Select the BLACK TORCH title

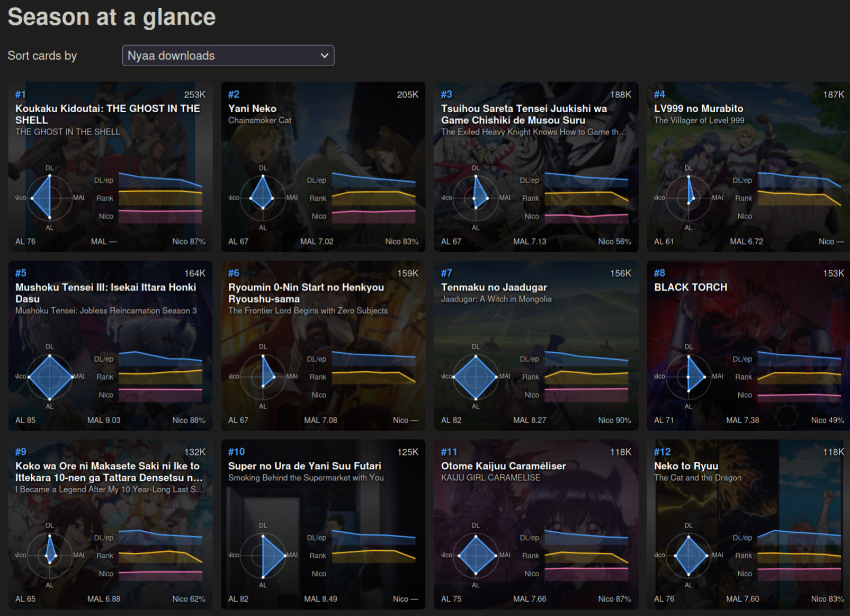(691, 287)
